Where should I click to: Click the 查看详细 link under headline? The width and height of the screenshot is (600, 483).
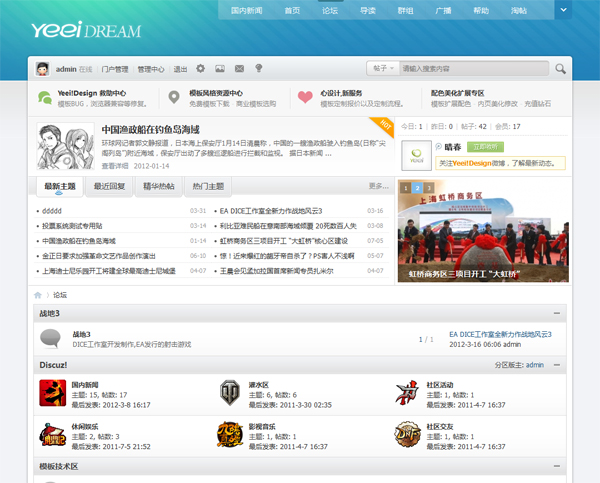(115, 166)
